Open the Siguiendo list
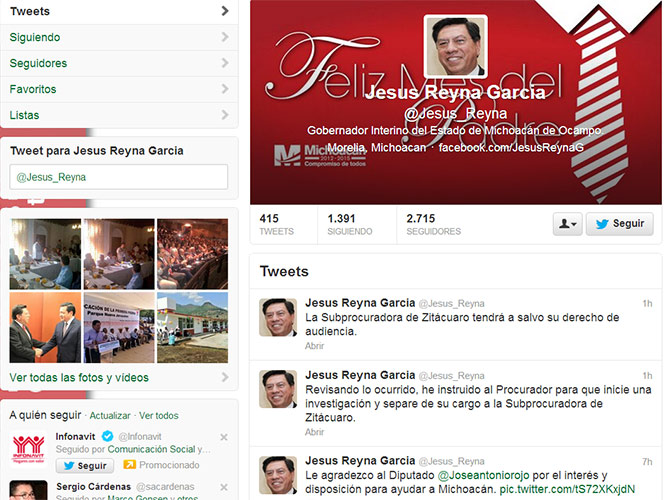This screenshot has height=500, width=665. click(119, 37)
